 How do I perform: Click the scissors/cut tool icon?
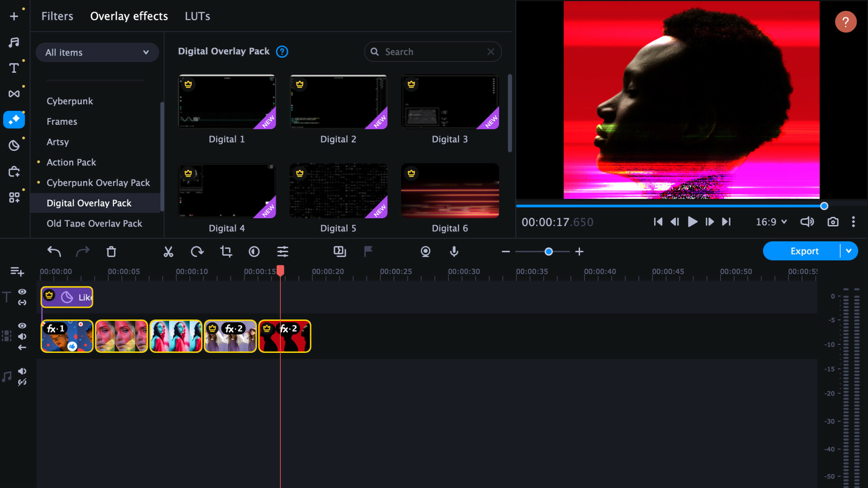(x=168, y=251)
